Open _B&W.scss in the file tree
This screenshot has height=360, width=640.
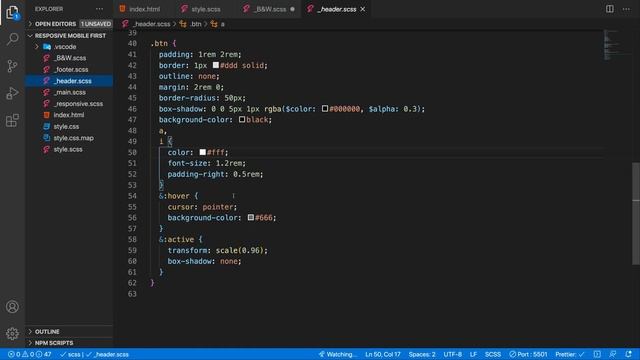point(69,58)
